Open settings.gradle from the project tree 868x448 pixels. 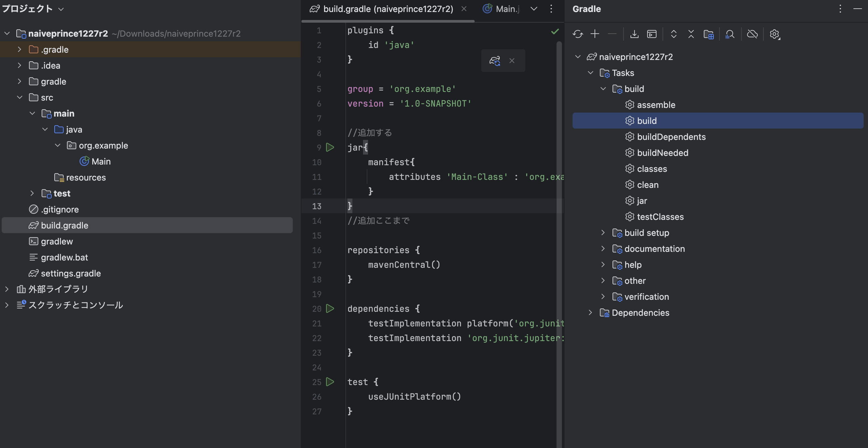pyautogui.click(x=71, y=273)
